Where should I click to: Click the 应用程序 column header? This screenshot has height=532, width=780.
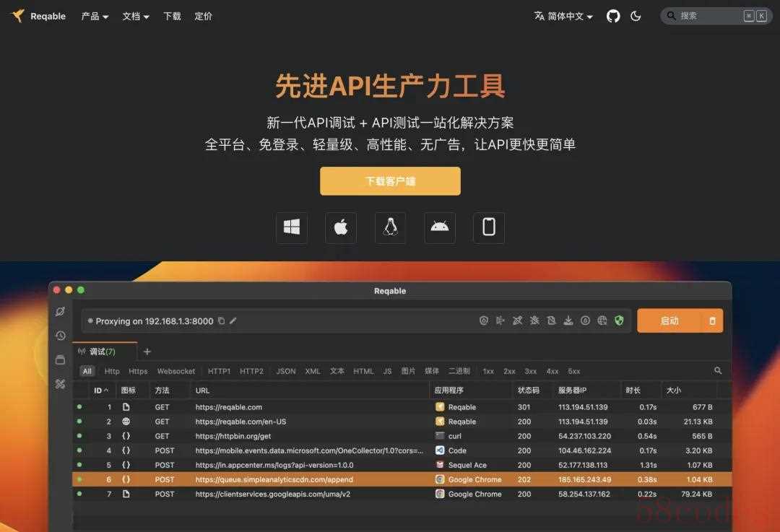coord(448,391)
